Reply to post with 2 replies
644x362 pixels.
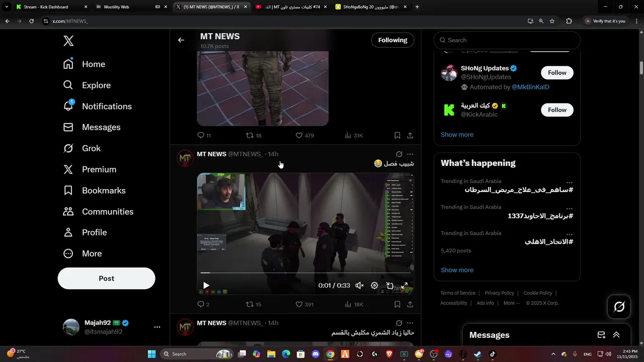(x=203, y=304)
